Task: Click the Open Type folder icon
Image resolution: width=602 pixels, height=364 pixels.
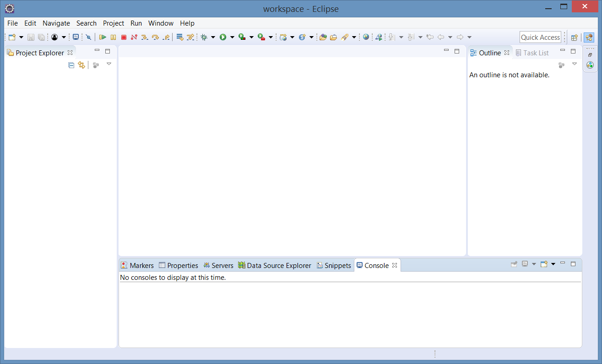Action: (x=323, y=37)
